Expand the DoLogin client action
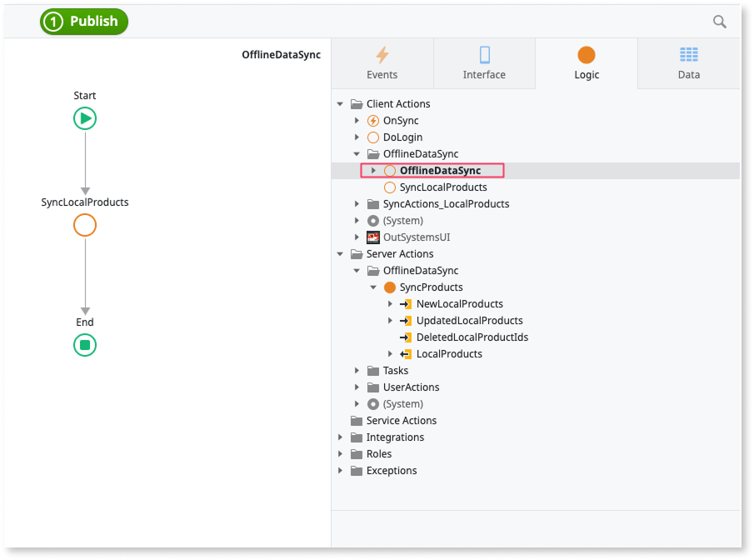Screen dimensions: 754x560 [357, 137]
